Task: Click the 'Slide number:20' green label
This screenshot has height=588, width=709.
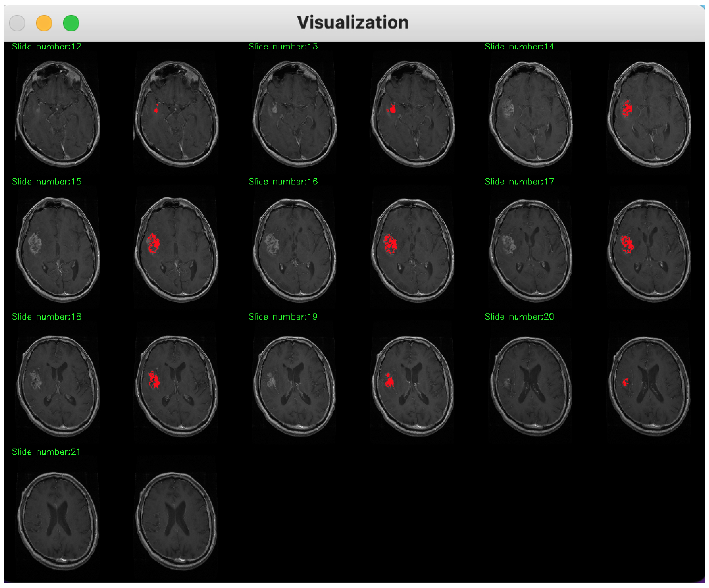Action: pyautogui.click(x=519, y=317)
